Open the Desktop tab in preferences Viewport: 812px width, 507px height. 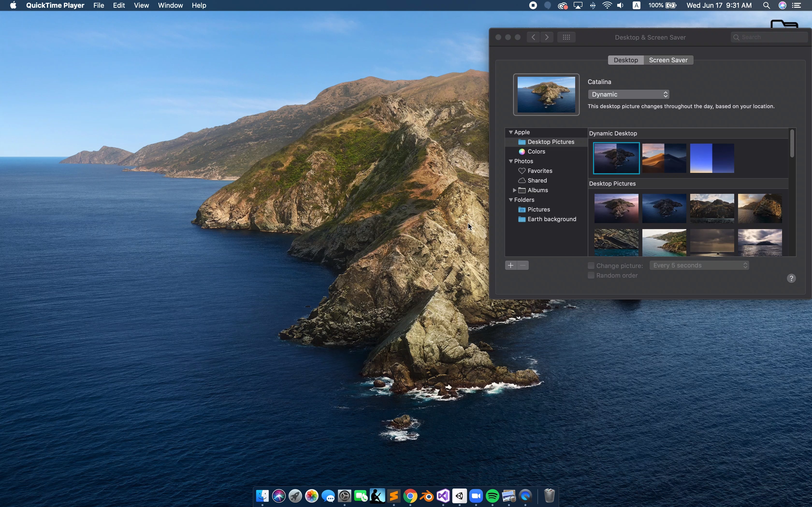tap(626, 60)
